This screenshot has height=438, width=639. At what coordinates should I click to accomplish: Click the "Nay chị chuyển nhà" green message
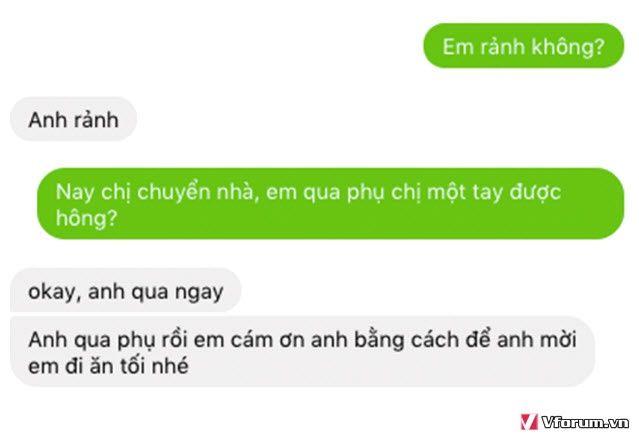click(331, 204)
